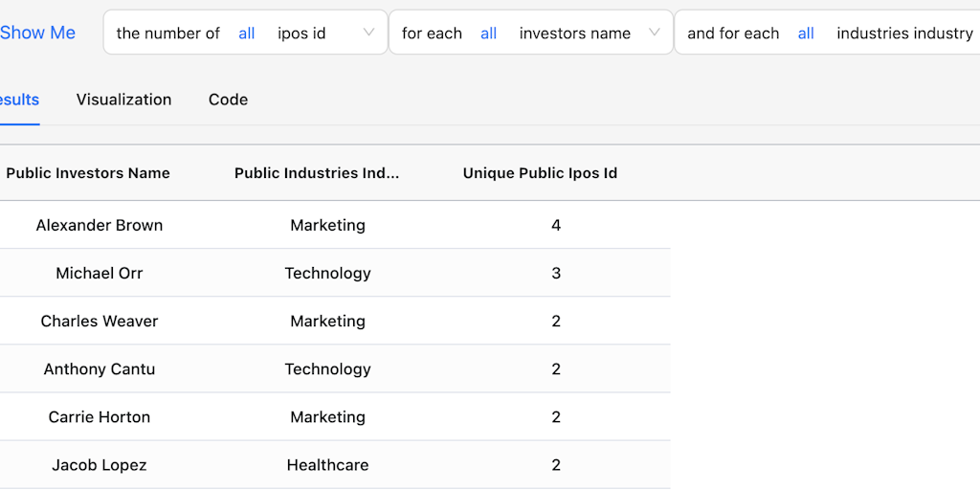Image resolution: width=980 pixels, height=490 pixels.
Task: Click Healthcare cell in Jacob Lopez row
Action: [x=327, y=465]
